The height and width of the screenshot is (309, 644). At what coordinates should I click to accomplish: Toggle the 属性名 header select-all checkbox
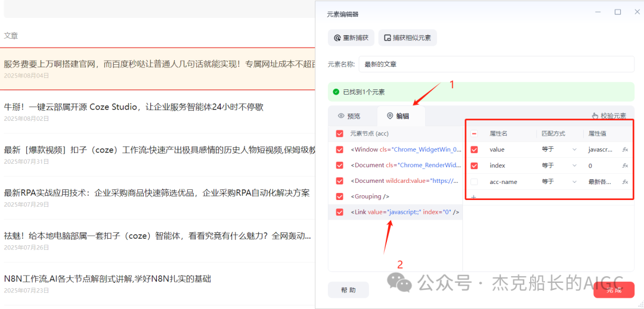pyautogui.click(x=474, y=133)
